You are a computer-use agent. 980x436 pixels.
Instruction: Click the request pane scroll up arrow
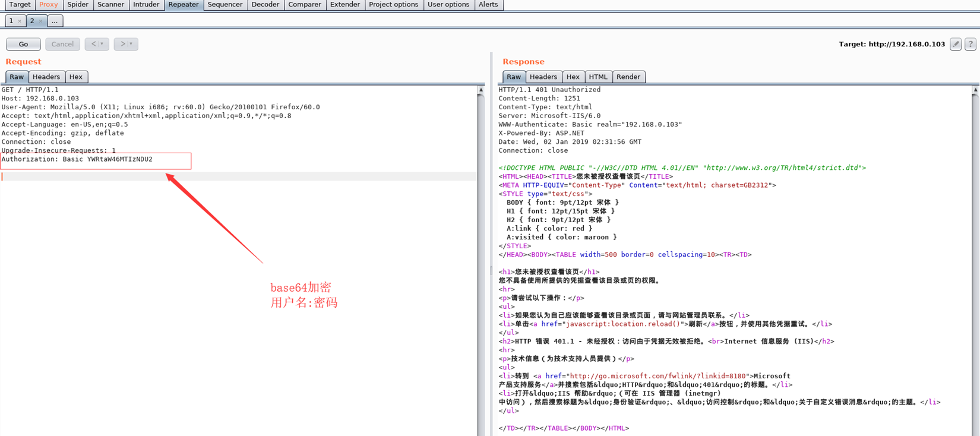(481, 90)
